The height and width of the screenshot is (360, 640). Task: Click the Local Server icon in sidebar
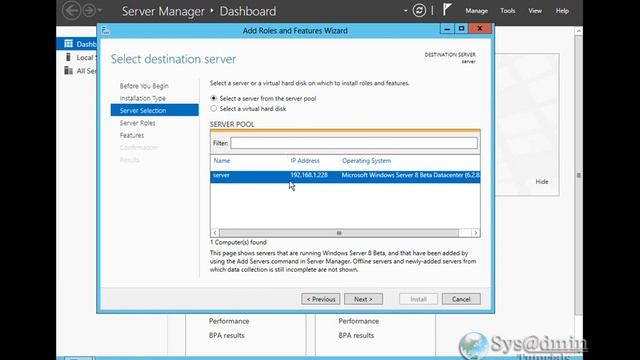[68, 57]
